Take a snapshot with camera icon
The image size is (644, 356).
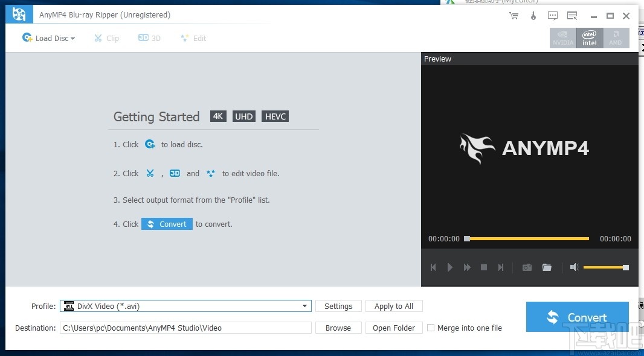pos(527,267)
